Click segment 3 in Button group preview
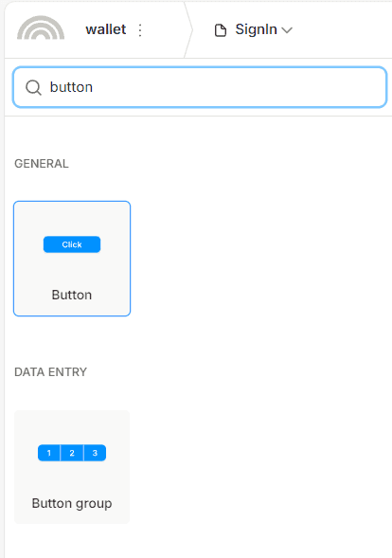The height and width of the screenshot is (558, 392). [x=95, y=453]
